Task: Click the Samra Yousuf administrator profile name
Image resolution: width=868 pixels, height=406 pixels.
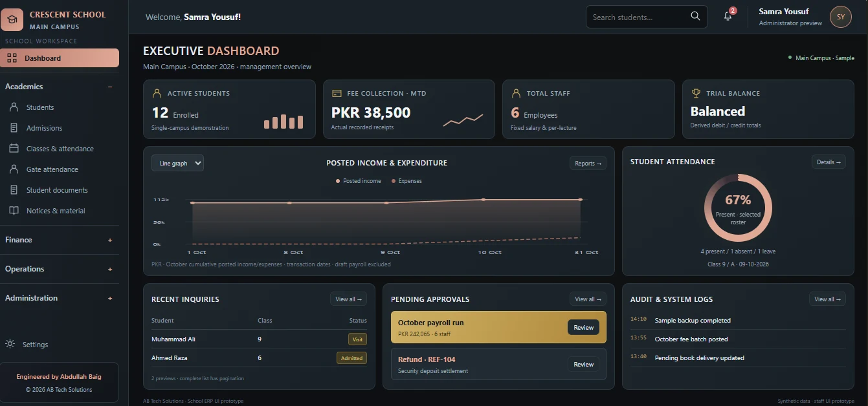Action: coord(784,12)
